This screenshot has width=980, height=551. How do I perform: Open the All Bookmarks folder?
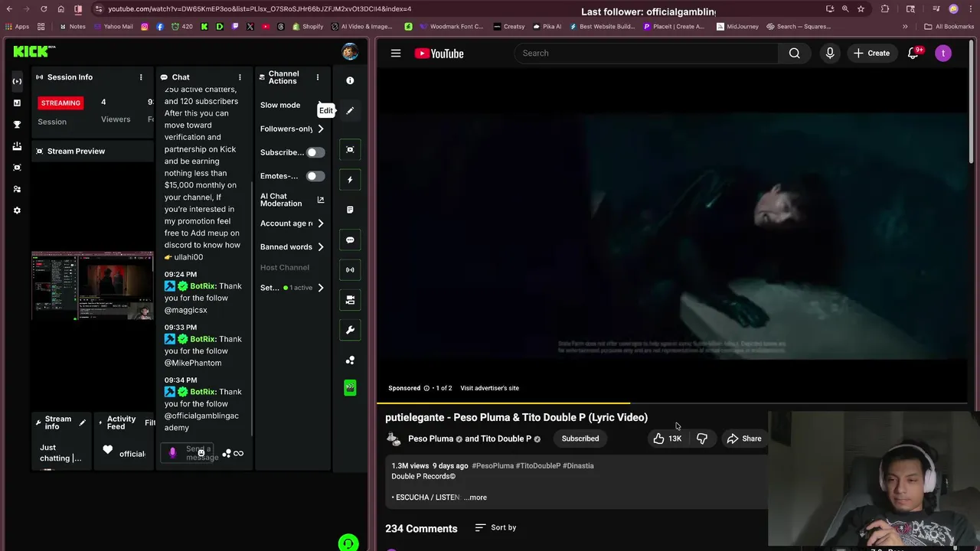click(949, 26)
